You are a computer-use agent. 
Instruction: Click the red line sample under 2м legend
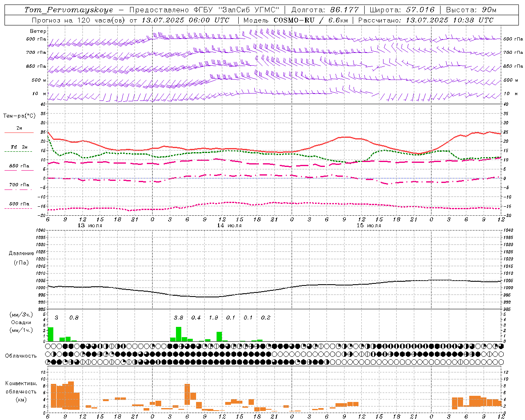[x=19, y=132]
